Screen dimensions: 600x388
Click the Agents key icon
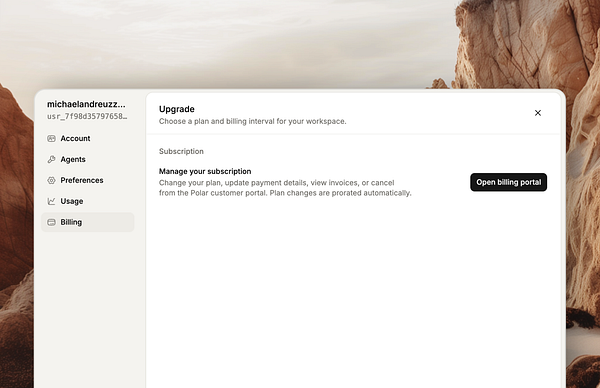(x=51, y=160)
